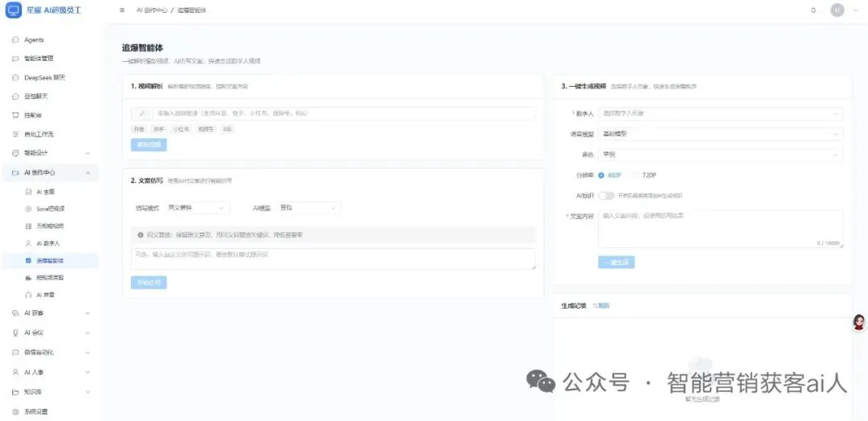Open the user avatar menu
Screen dimensions: 868x421
(x=837, y=10)
